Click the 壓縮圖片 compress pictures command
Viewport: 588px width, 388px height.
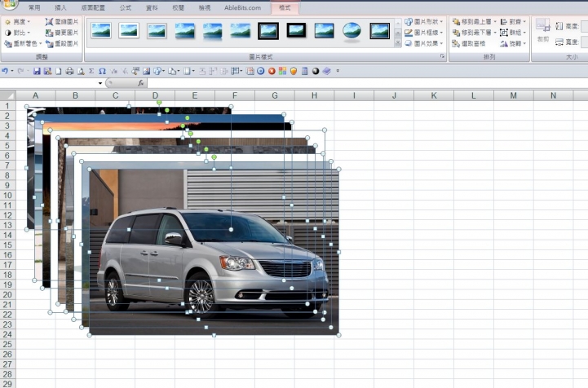62,22
